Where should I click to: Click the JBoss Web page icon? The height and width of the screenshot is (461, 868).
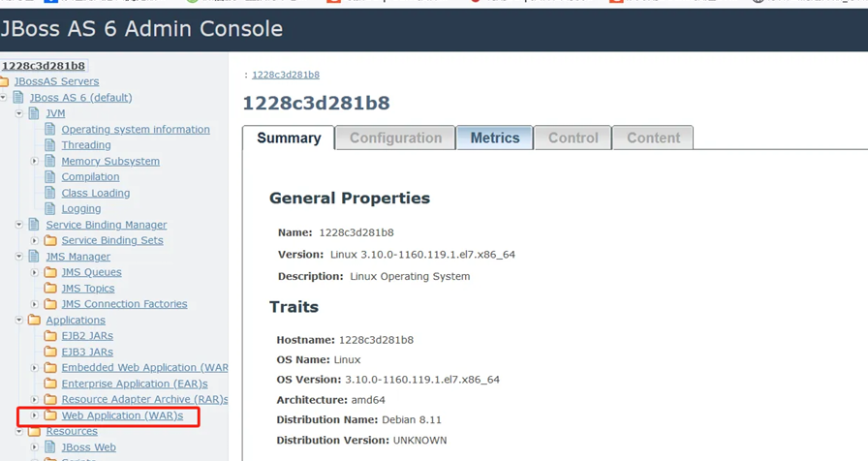pos(49,447)
